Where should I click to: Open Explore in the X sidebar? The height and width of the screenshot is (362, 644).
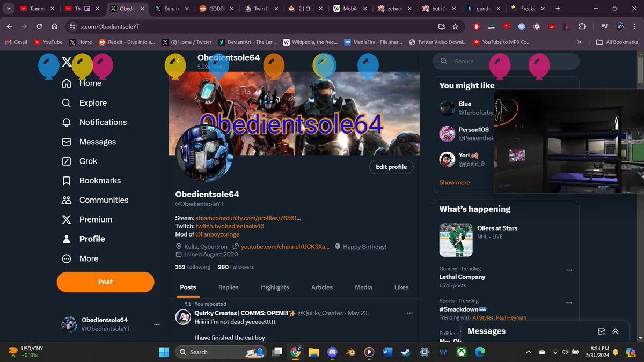(x=84, y=103)
